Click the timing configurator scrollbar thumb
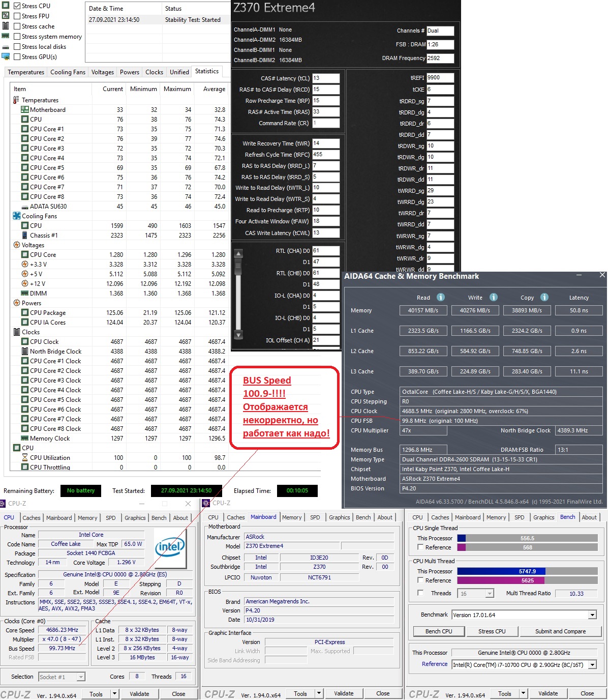Image resolution: width=608 pixels, height=700 pixels. (x=237, y=267)
